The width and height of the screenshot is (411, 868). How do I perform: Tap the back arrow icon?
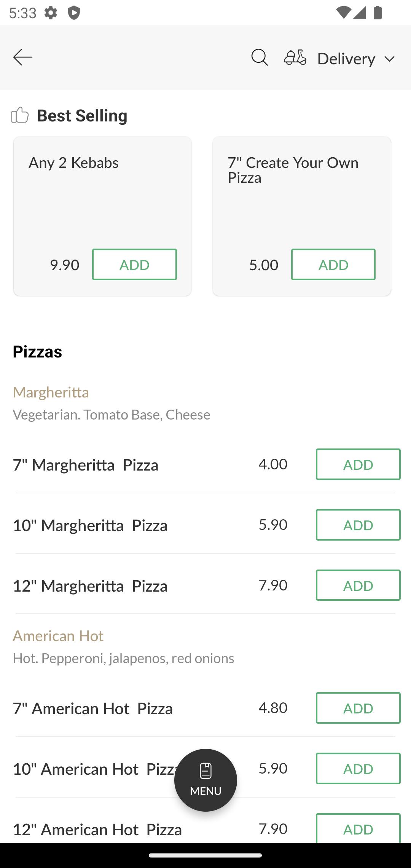coord(23,57)
